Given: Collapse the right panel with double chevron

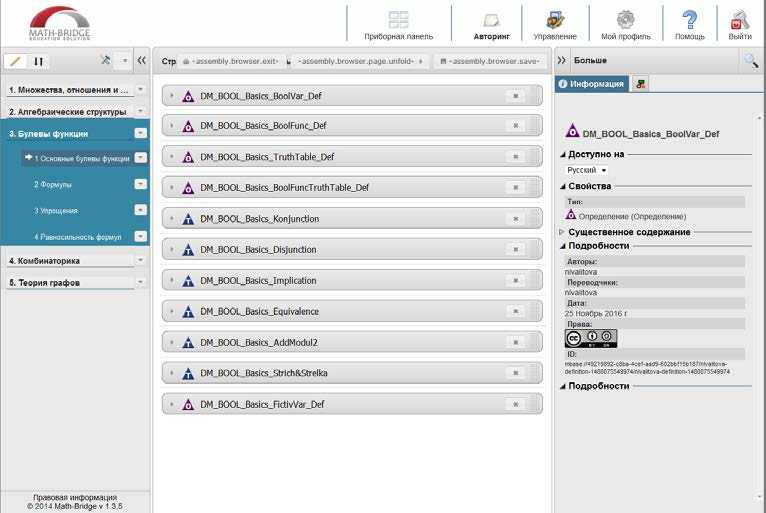Looking at the screenshot, I should 561,60.
